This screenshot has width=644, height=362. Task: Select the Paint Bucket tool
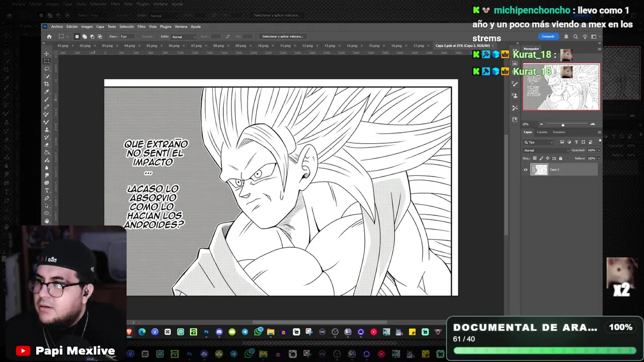pos(47,152)
